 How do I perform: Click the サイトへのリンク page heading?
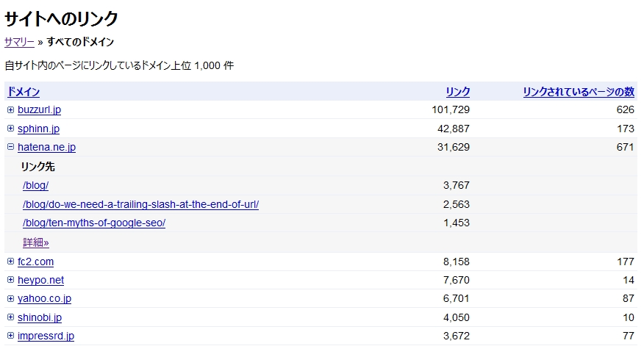click(61, 18)
